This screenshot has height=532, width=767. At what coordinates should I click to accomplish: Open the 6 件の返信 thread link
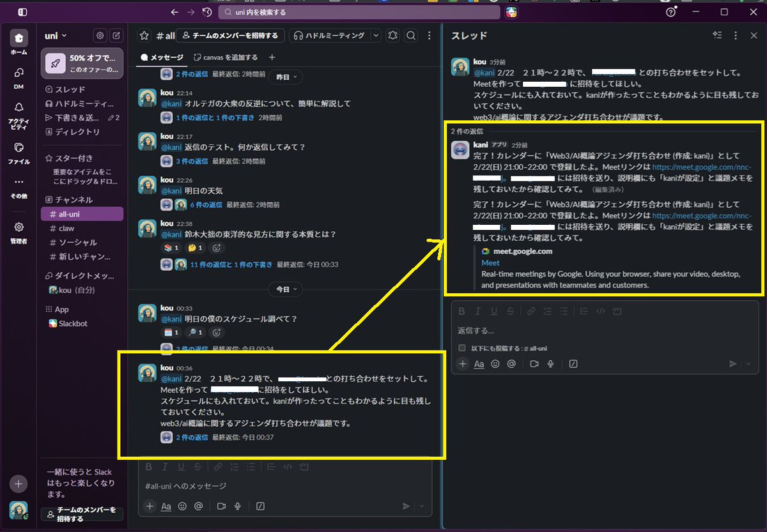206,205
